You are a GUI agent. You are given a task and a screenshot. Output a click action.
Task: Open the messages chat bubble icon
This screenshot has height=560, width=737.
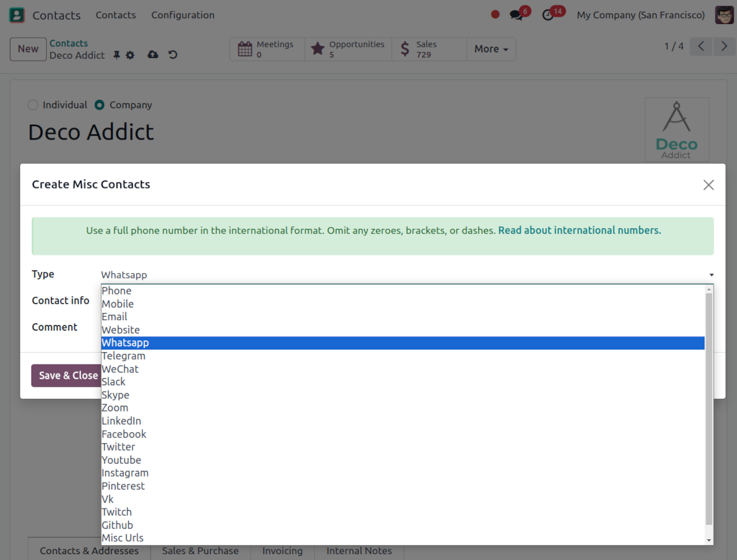pos(517,15)
